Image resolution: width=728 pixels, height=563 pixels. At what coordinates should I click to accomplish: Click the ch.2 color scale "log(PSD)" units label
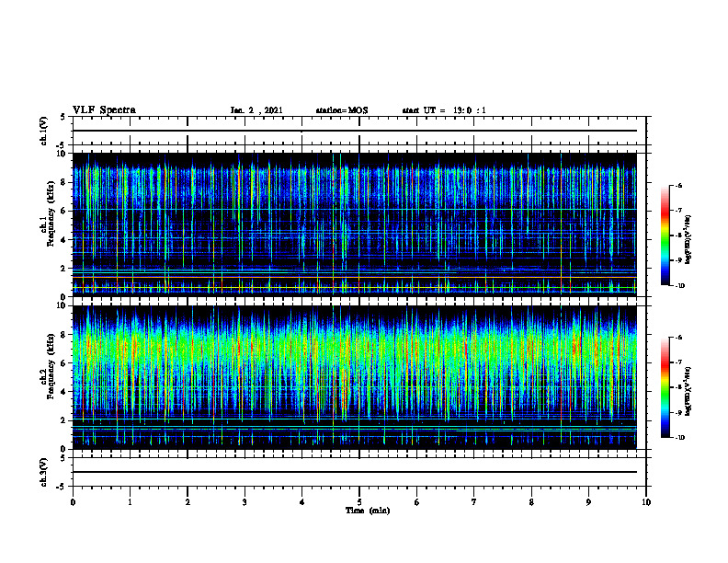688,391
